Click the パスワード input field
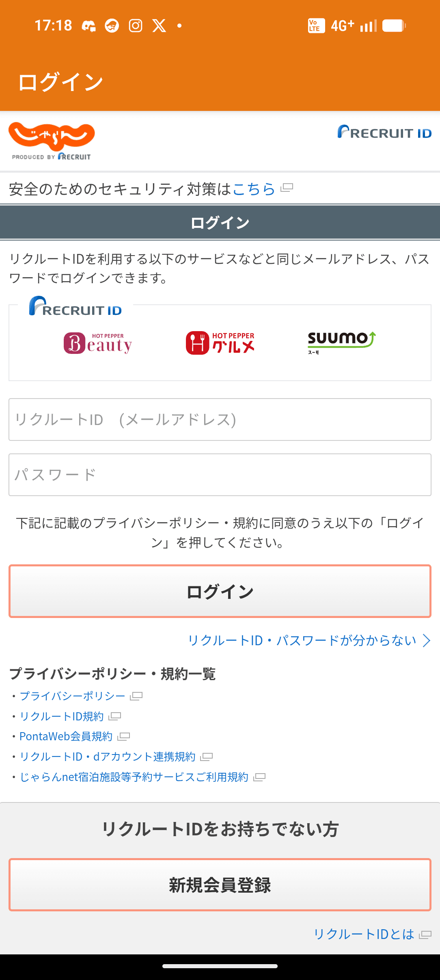 point(220,474)
